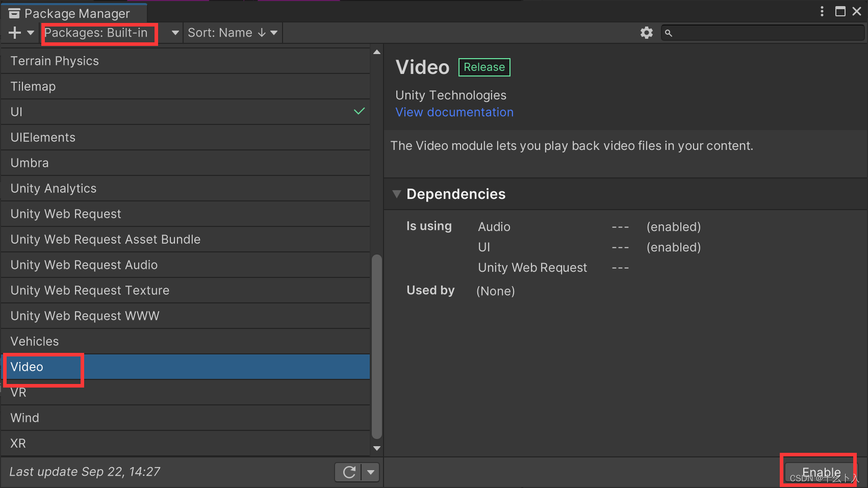Open the add-package dropdown arrow next to plus

click(x=31, y=33)
